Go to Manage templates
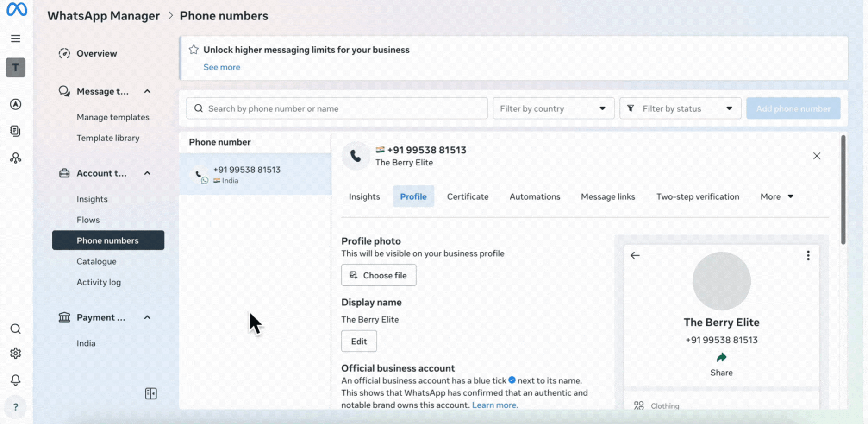Viewport: 868px width, 424px height. [x=113, y=117]
